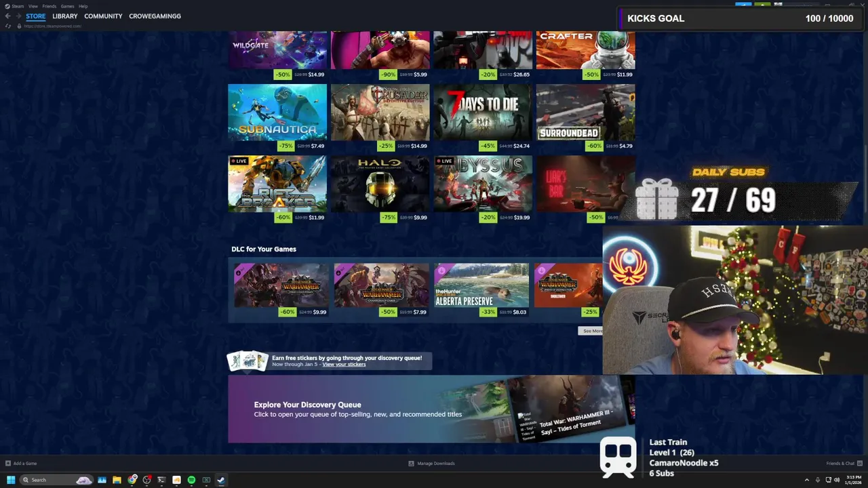Open the Wildgate game thumbnail

[277, 50]
